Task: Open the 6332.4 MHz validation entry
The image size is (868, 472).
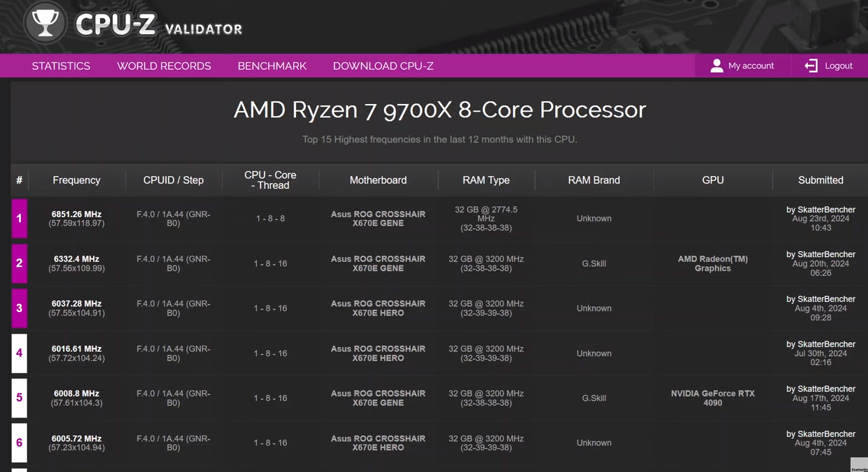Action: (x=76, y=259)
